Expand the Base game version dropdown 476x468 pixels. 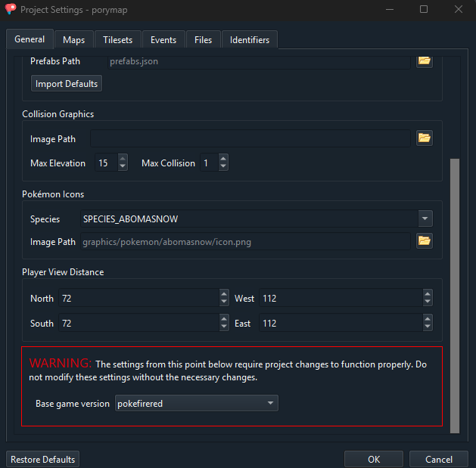(270, 404)
